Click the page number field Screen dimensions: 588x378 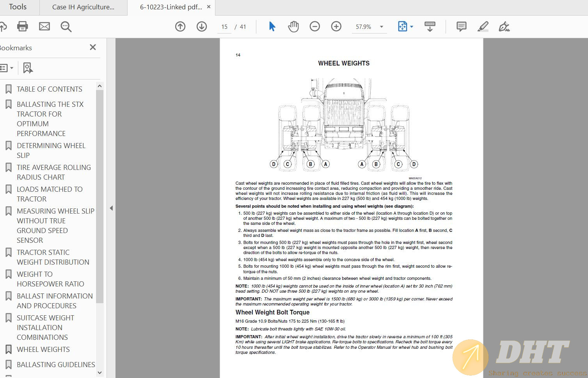[224, 27]
